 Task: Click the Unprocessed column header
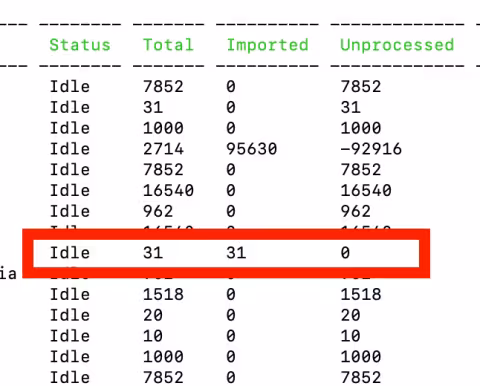click(x=397, y=45)
